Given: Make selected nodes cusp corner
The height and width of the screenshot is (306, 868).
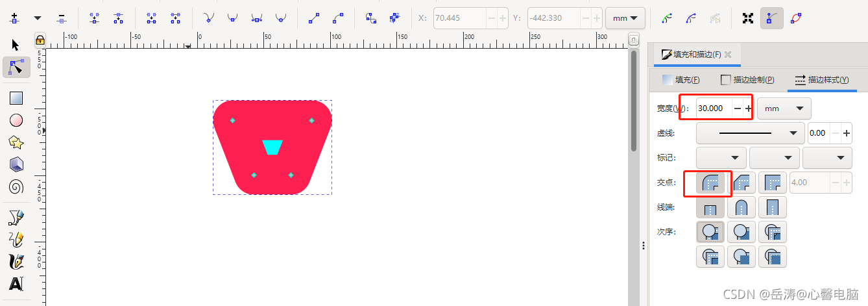Looking at the screenshot, I should (209, 18).
